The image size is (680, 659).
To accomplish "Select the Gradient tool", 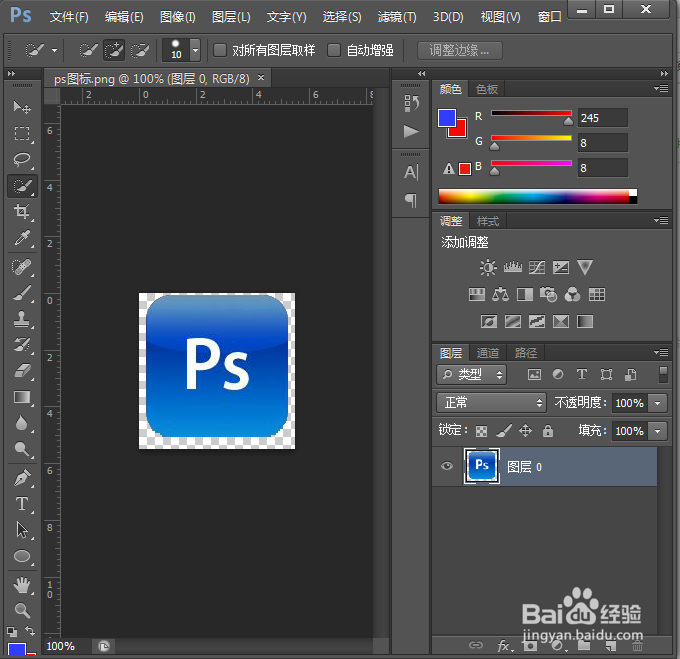I will (x=22, y=397).
